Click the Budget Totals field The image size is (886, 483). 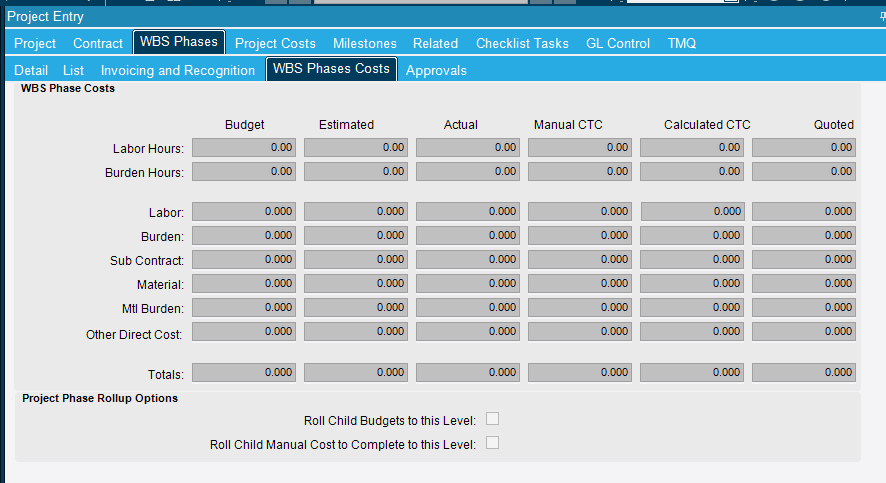tap(244, 372)
